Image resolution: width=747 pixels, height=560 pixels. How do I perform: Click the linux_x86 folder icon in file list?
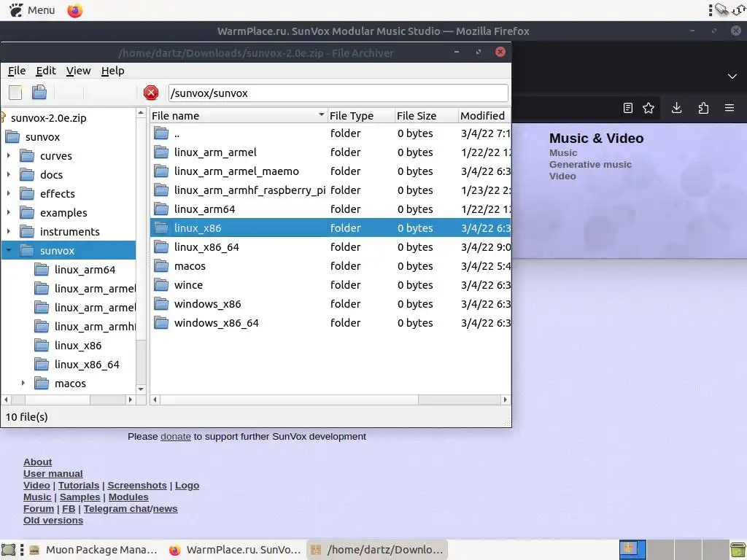(161, 228)
